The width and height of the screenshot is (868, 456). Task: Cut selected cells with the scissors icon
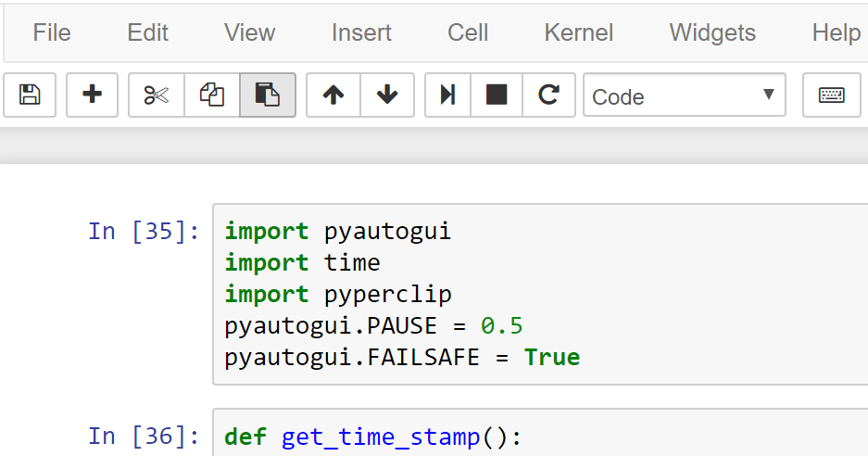click(x=157, y=95)
